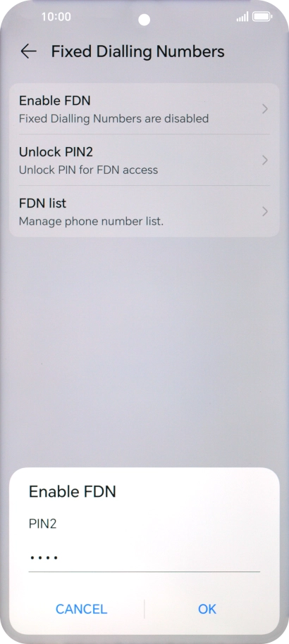Focus the PIN2 password input field
This screenshot has width=289, height=644.
144,557
